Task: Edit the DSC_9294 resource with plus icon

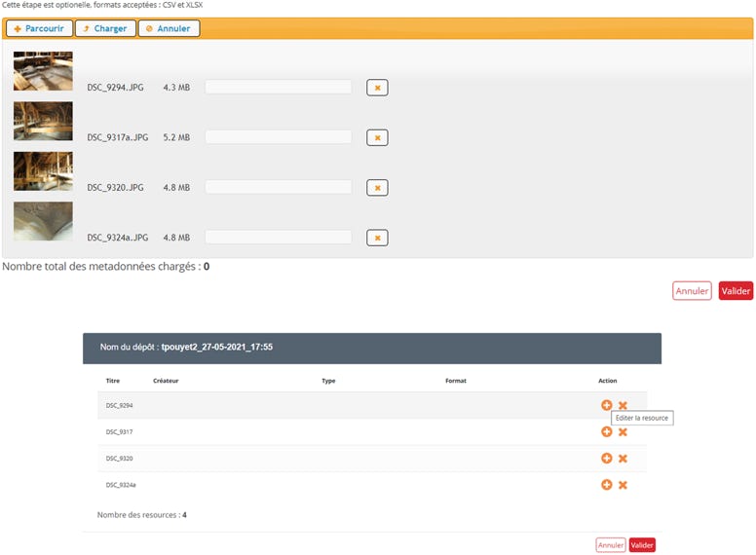Action: [607, 405]
